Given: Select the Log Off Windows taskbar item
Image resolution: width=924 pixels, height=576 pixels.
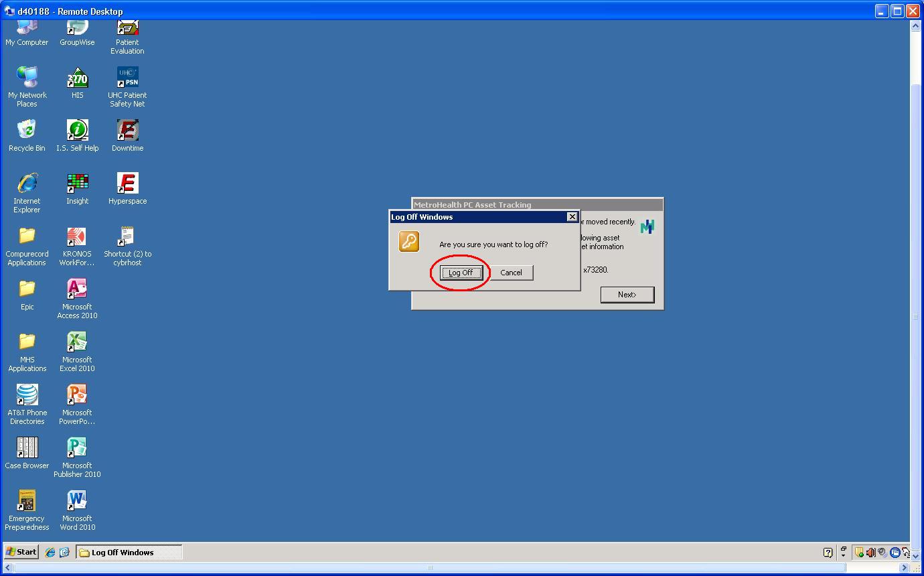Looking at the screenshot, I should (129, 553).
